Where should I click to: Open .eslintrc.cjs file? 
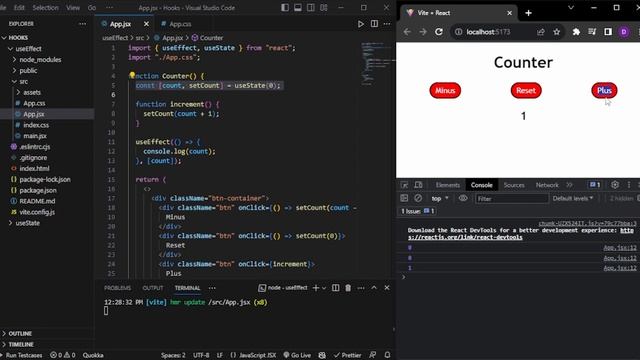[35, 147]
